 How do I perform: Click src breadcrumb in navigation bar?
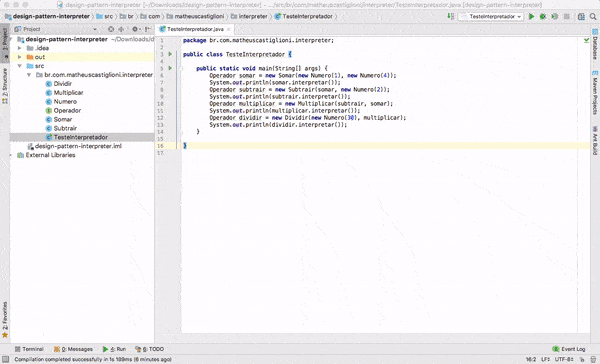[105, 16]
